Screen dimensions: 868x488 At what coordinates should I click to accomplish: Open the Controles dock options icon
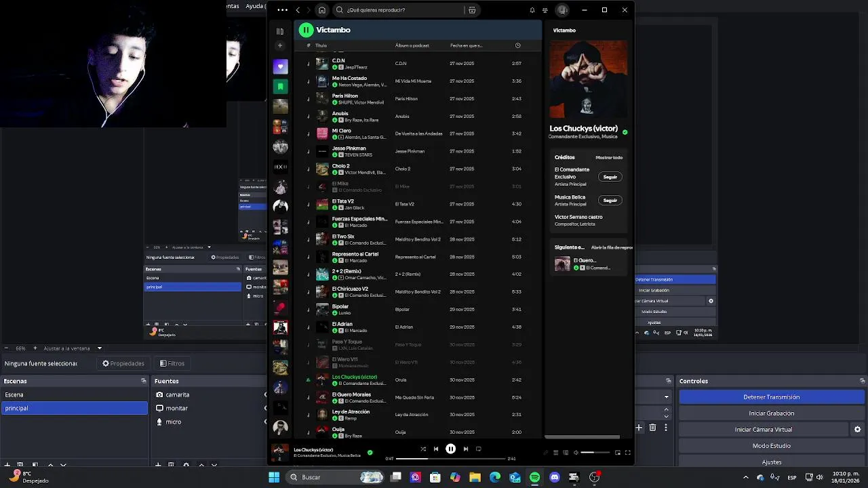(x=863, y=381)
